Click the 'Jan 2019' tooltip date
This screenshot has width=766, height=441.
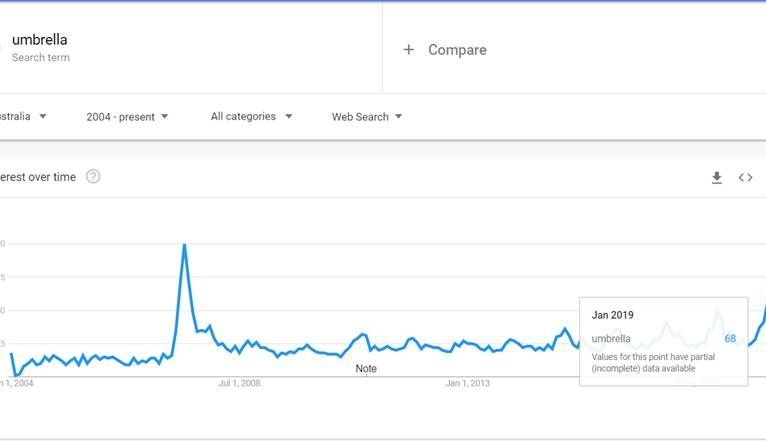612,315
